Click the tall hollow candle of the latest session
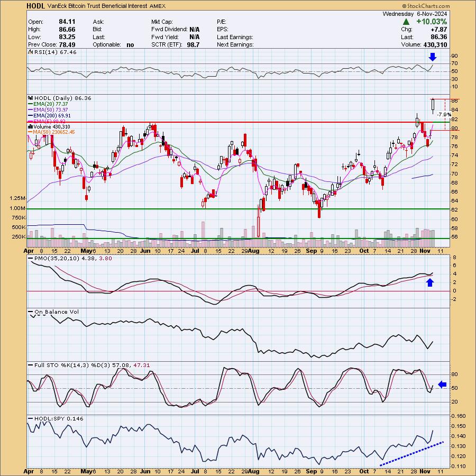The height and width of the screenshot is (476, 476). coord(433,105)
